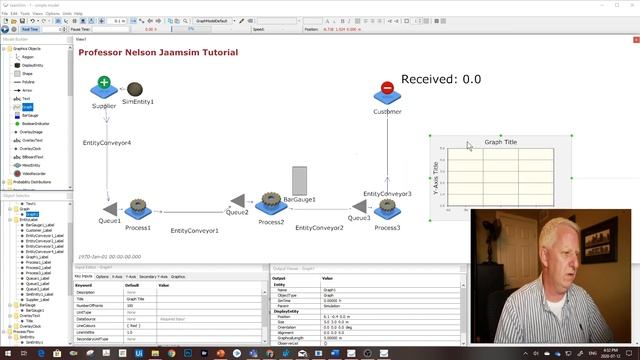Toggle Italic text formatting

coord(349,21)
